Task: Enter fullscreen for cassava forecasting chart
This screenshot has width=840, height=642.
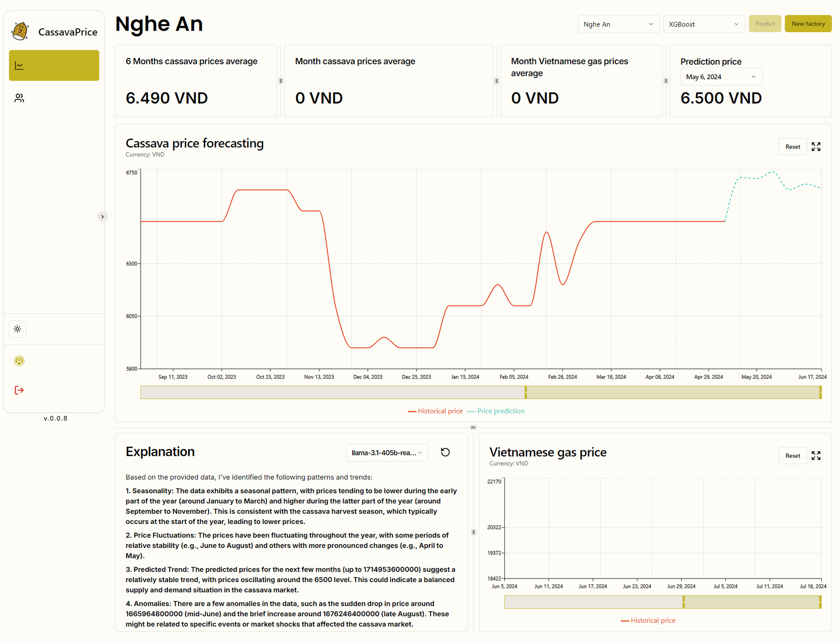Action: pos(816,147)
